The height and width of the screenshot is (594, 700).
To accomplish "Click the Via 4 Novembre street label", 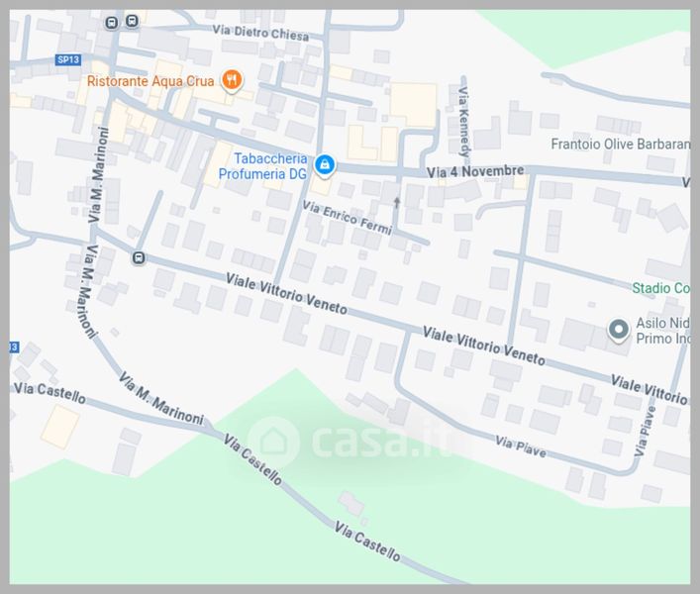I will point(475,171).
